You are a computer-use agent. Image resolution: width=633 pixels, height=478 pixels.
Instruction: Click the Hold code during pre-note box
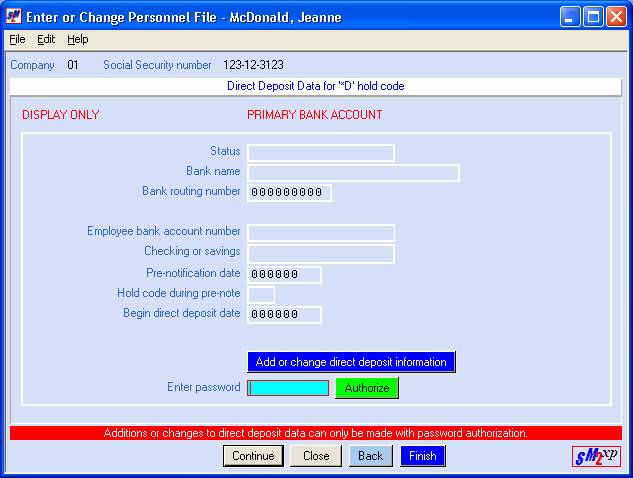(x=261, y=294)
